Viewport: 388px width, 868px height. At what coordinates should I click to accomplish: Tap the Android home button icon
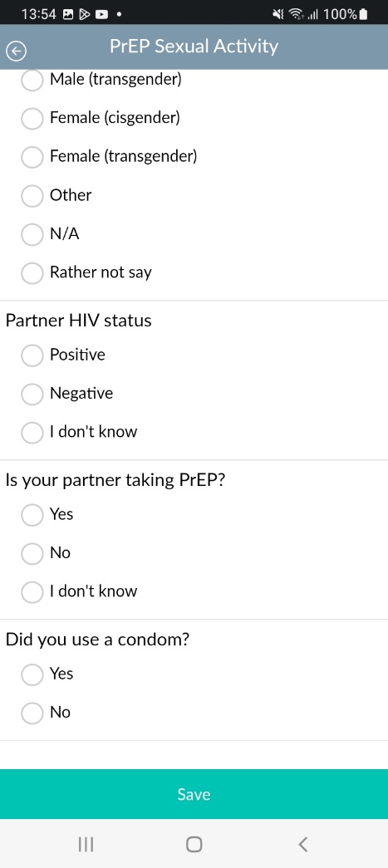coord(194,844)
